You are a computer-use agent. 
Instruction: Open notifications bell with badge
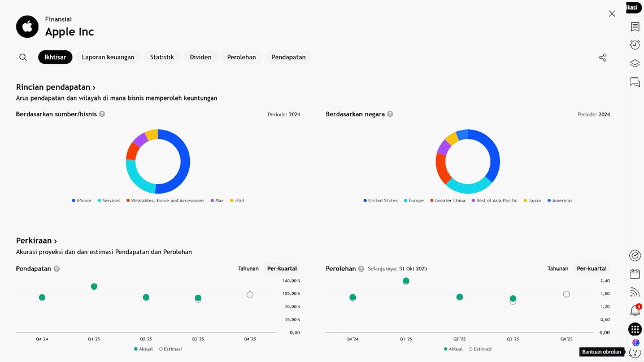(635, 311)
